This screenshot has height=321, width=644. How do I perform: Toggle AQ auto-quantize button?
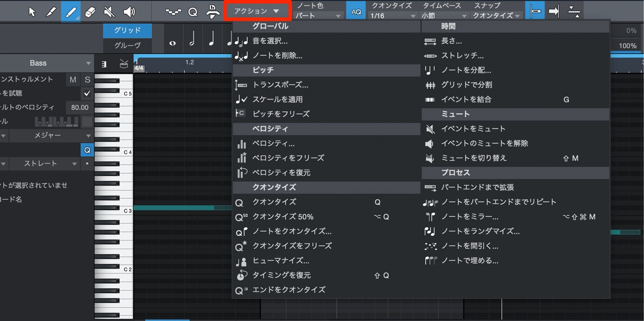pyautogui.click(x=356, y=12)
